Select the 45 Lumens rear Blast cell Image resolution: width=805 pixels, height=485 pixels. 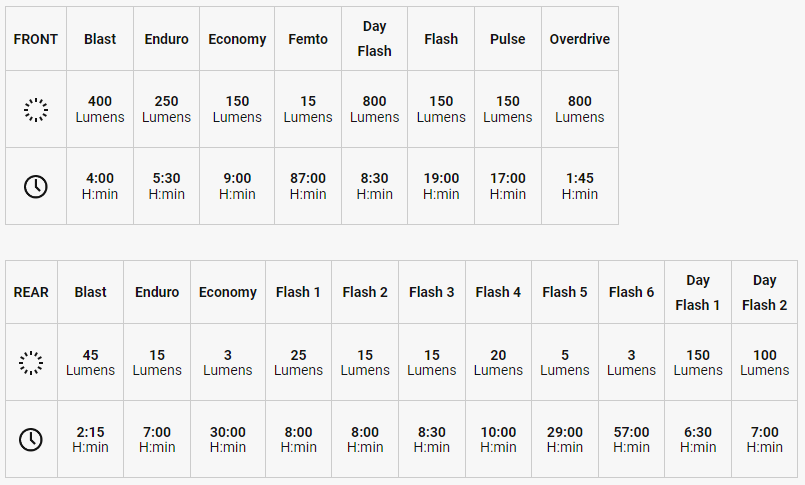(90, 362)
